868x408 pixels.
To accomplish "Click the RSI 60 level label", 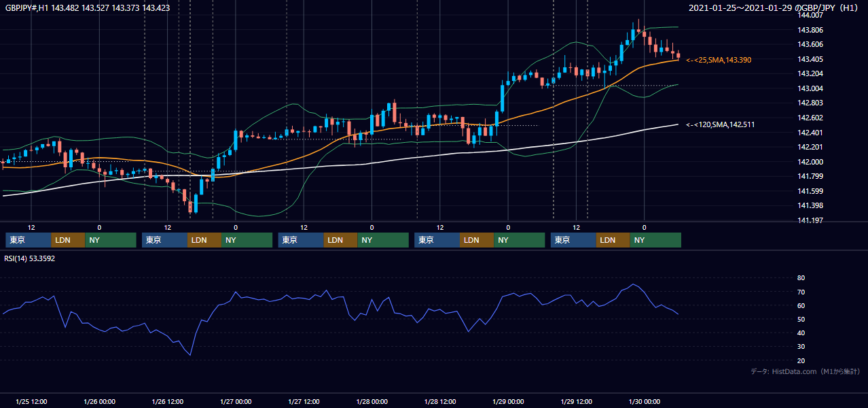I will click(x=801, y=305).
